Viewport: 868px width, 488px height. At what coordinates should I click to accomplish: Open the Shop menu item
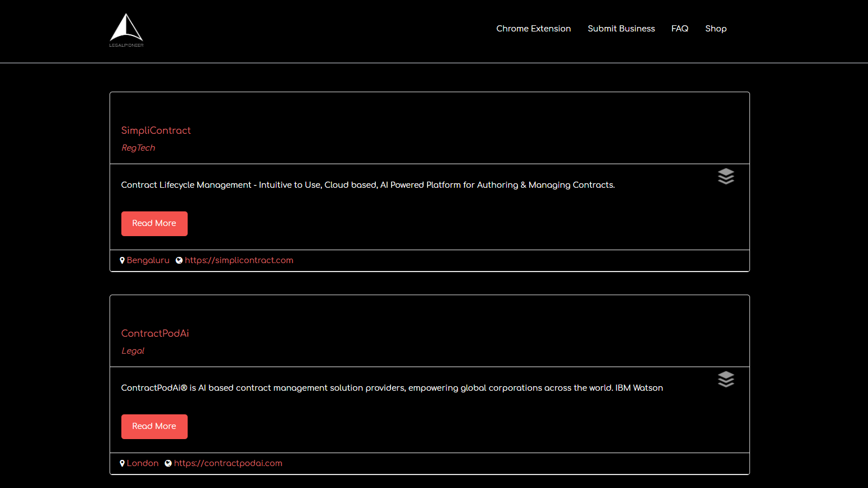click(x=716, y=29)
